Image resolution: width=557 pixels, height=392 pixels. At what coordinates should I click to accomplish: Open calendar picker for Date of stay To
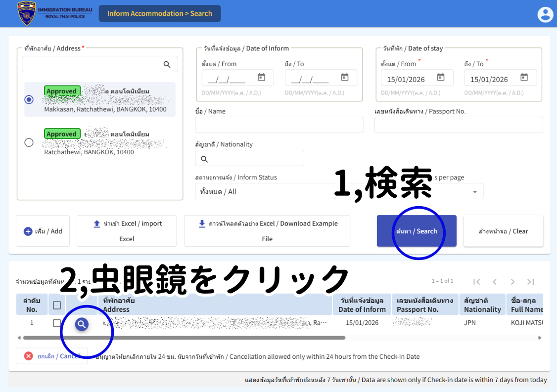click(524, 77)
